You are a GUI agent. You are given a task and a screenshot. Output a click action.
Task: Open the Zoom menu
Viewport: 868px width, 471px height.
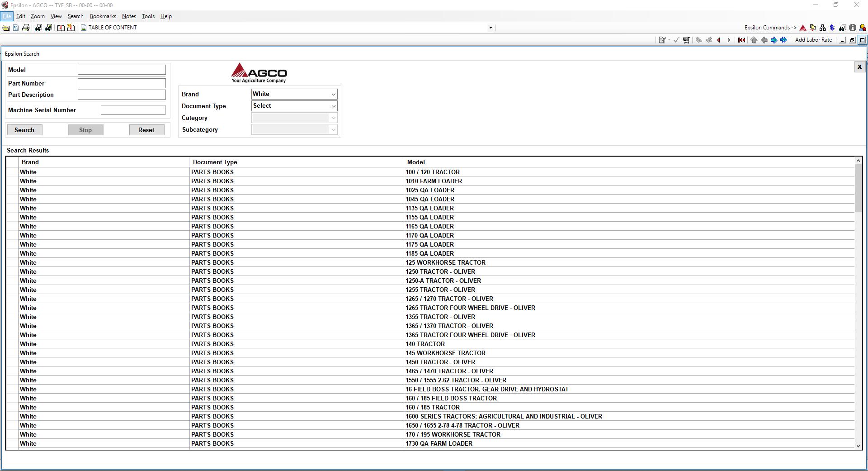click(x=38, y=16)
